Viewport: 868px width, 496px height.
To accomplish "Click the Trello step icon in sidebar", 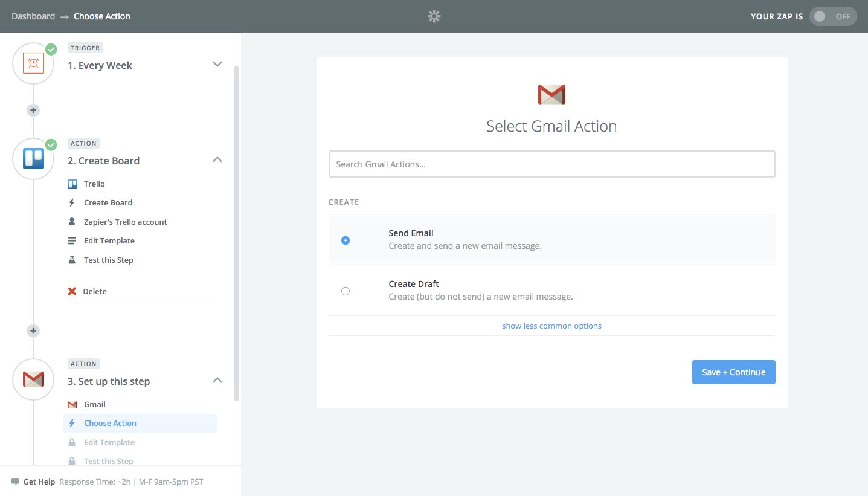I will click(34, 159).
